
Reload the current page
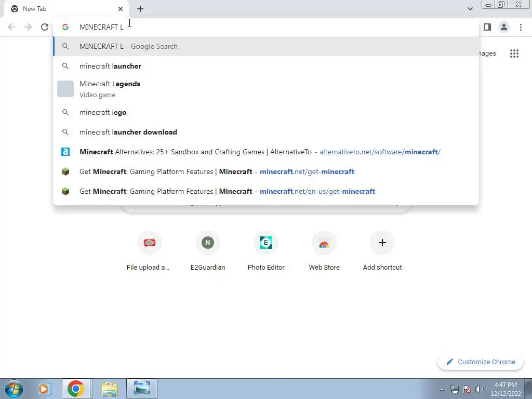click(45, 27)
